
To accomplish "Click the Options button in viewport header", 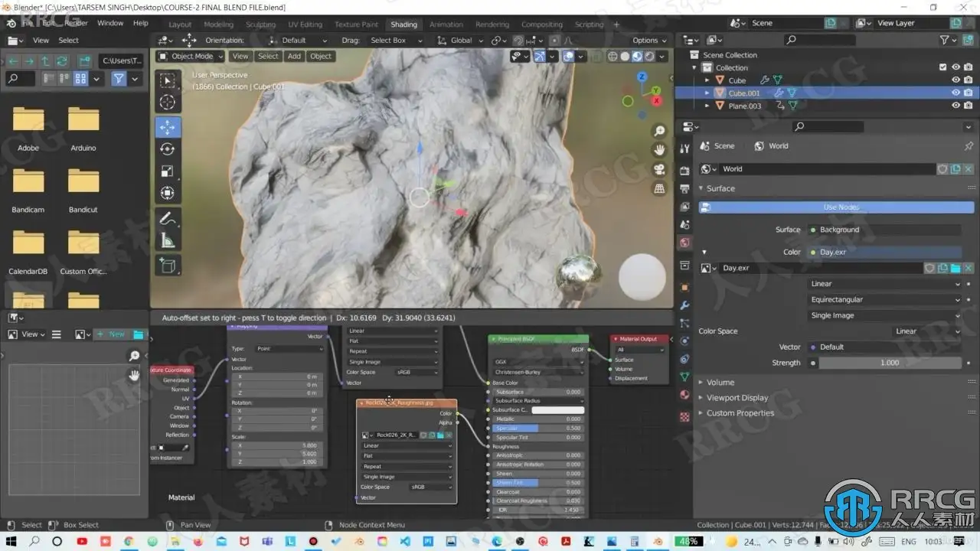I will 649,41.
